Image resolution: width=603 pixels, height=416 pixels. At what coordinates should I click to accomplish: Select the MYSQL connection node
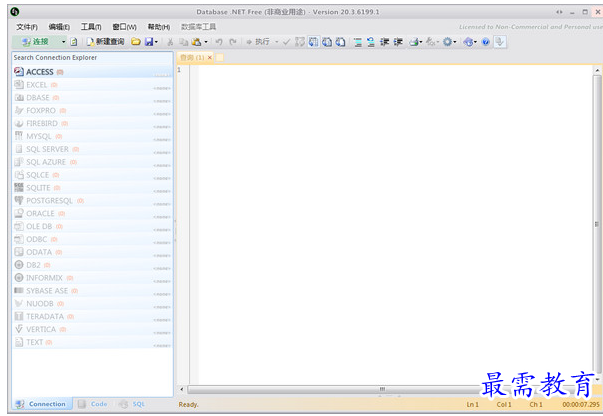tap(92, 136)
